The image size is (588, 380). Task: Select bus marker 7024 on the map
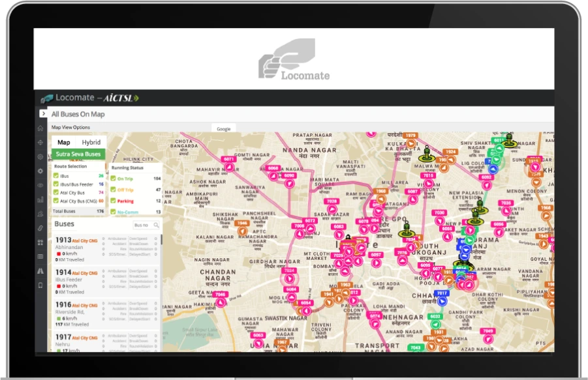click(289, 275)
